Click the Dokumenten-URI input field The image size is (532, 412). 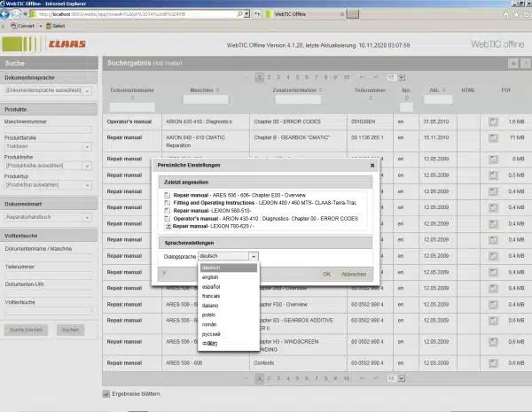point(48,292)
